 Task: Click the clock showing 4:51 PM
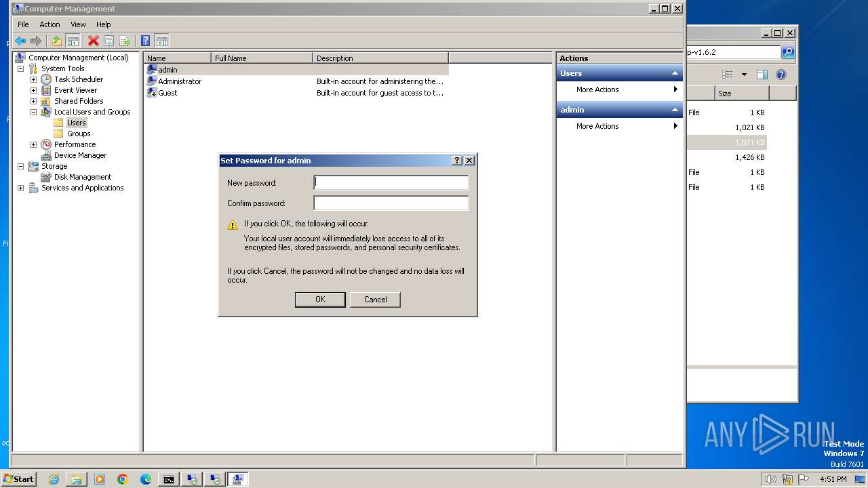(833, 479)
